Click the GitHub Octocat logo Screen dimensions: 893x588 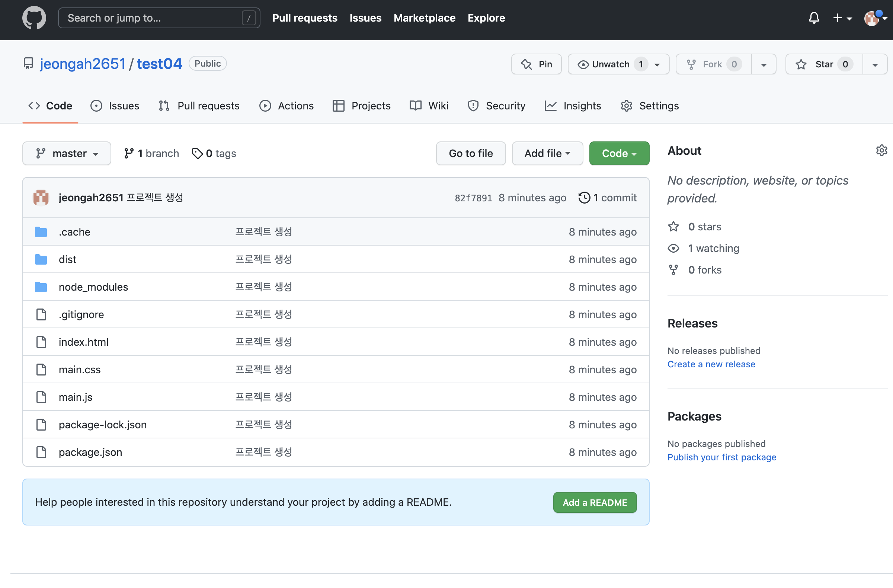click(x=34, y=17)
